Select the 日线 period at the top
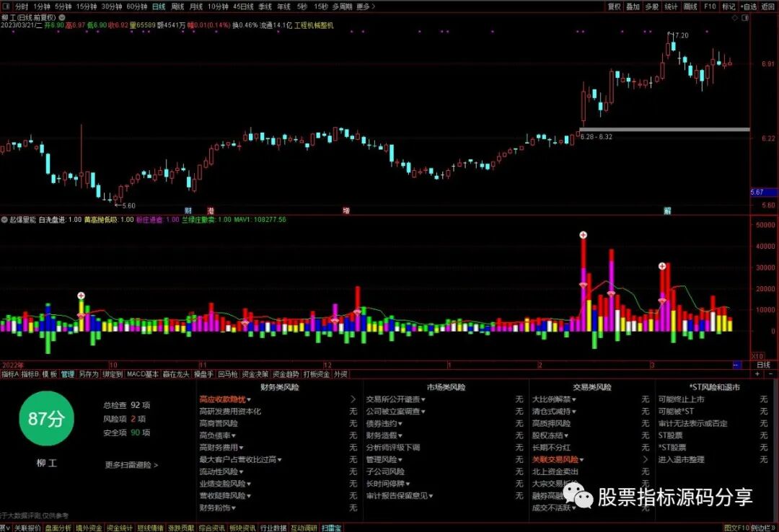This screenshot has height=532, width=779. click(159, 6)
